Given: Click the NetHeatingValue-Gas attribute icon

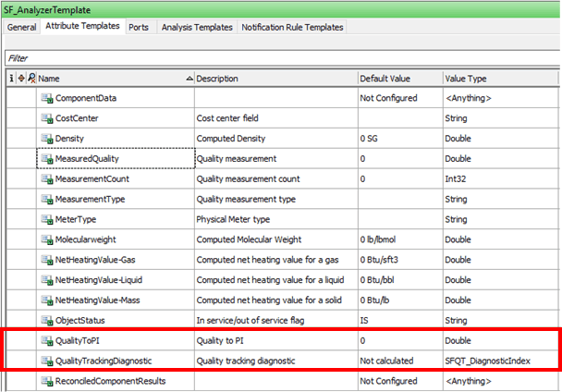Looking at the screenshot, I should (47, 260).
